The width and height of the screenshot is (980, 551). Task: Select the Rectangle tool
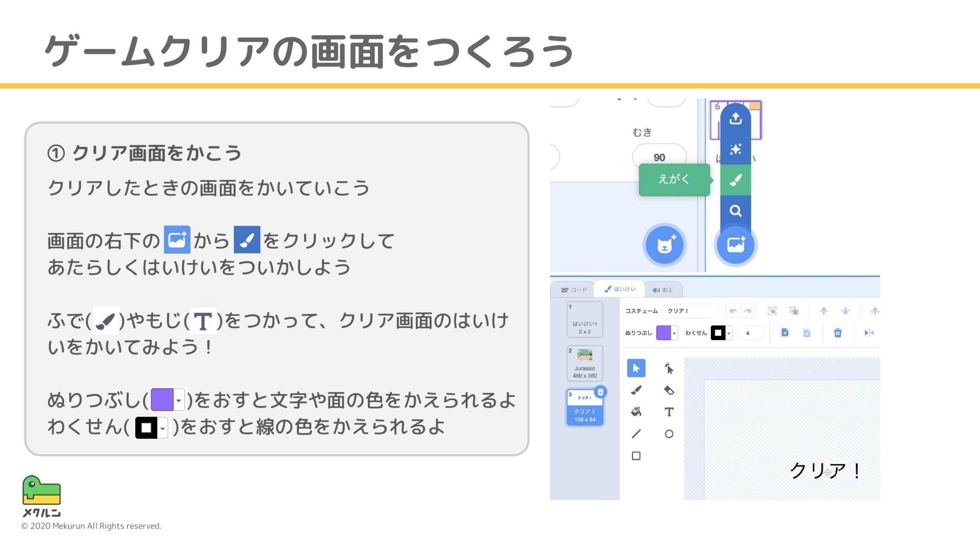coord(636,456)
